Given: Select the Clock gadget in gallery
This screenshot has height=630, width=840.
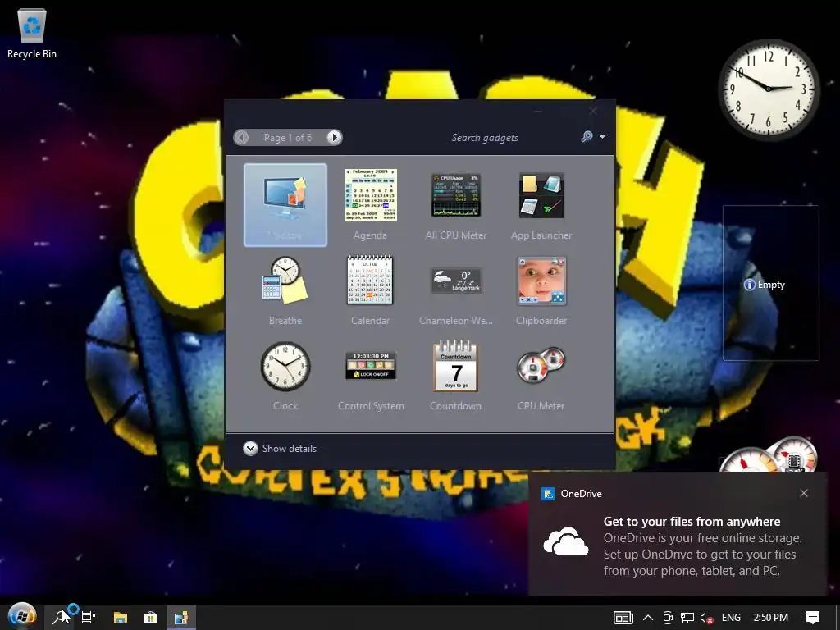Looking at the screenshot, I should [x=285, y=376].
